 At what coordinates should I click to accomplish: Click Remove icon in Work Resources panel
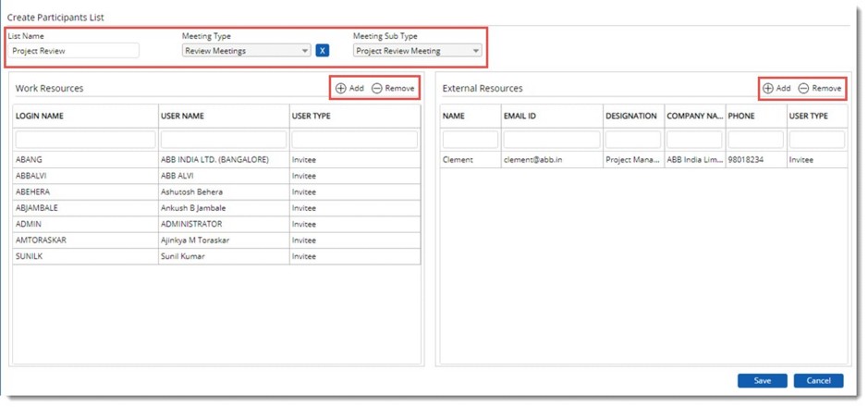377,89
